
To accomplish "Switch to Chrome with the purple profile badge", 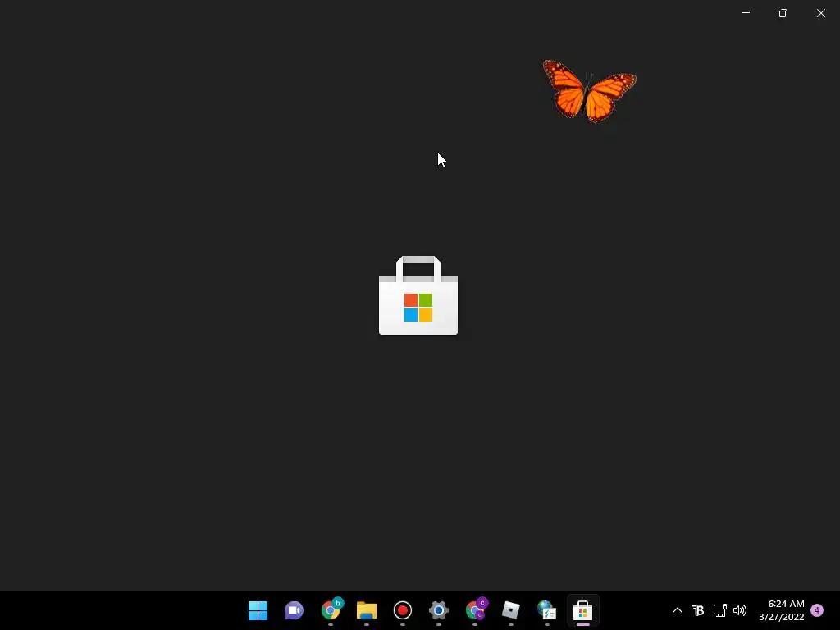I will (476, 609).
